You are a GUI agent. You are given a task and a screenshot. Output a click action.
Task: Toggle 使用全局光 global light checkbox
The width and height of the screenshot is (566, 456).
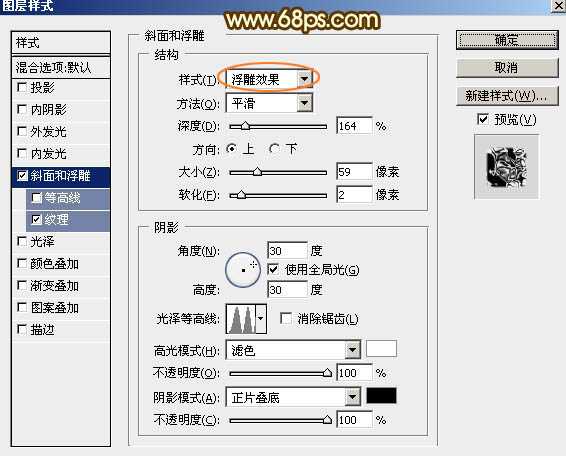273,269
